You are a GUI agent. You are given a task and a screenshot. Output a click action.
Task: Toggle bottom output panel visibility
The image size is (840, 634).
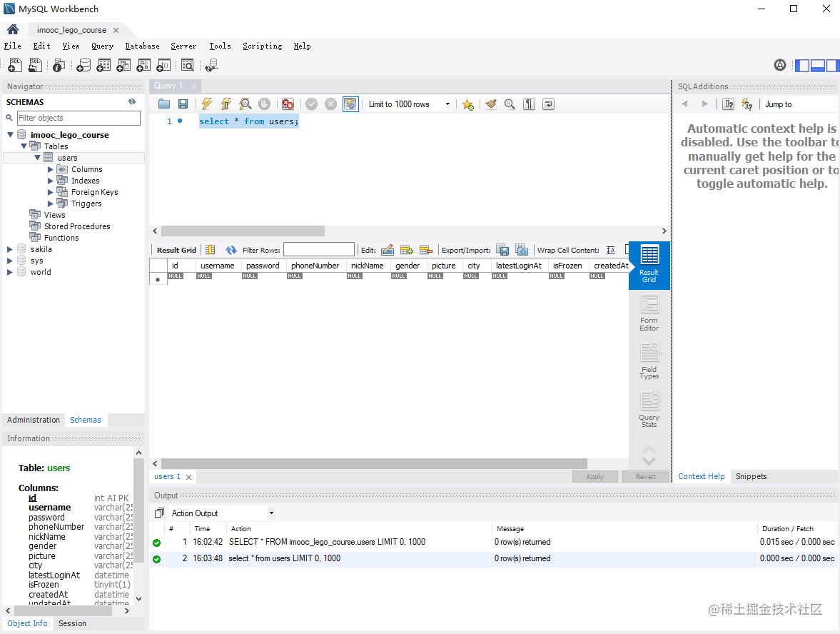point(817,66)
